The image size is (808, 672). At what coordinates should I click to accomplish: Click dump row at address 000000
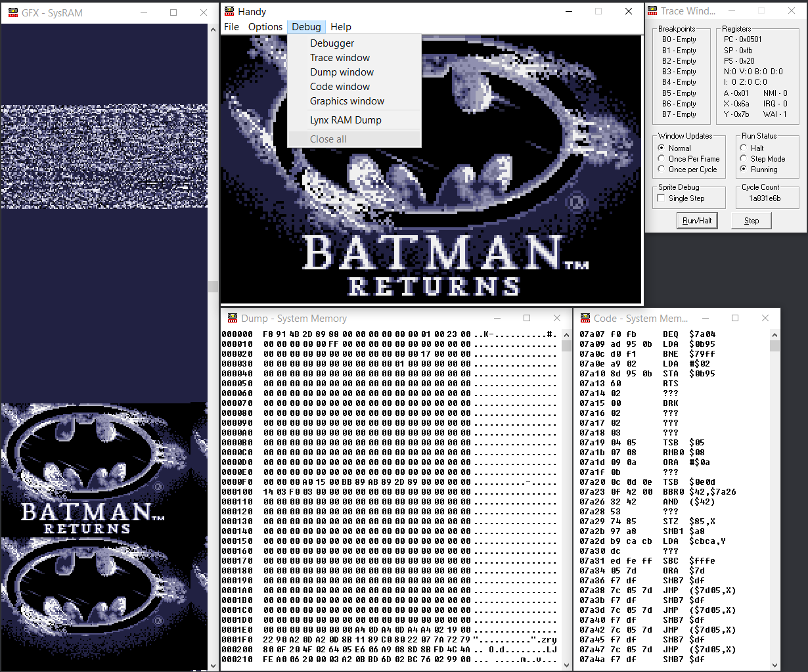(390, 334)
